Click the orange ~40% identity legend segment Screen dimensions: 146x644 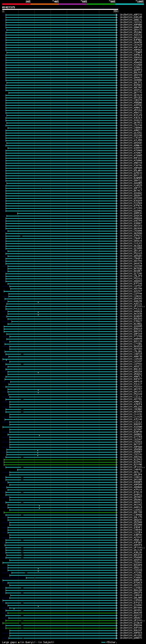45,4
